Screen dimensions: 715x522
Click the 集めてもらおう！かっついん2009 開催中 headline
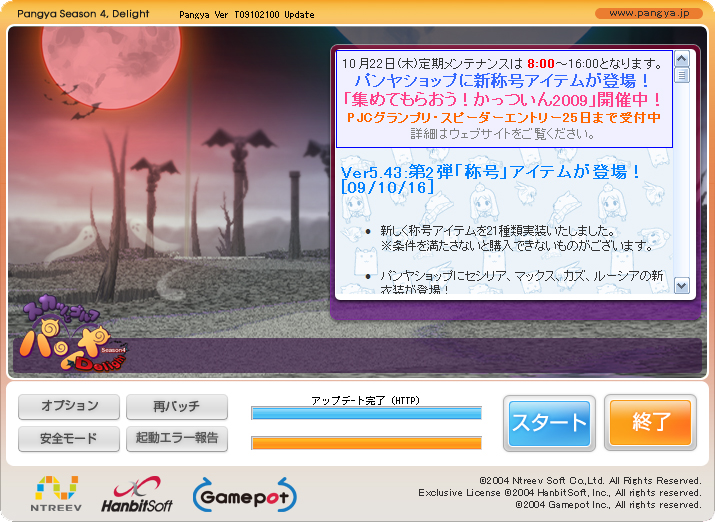[x=503, y=99]
